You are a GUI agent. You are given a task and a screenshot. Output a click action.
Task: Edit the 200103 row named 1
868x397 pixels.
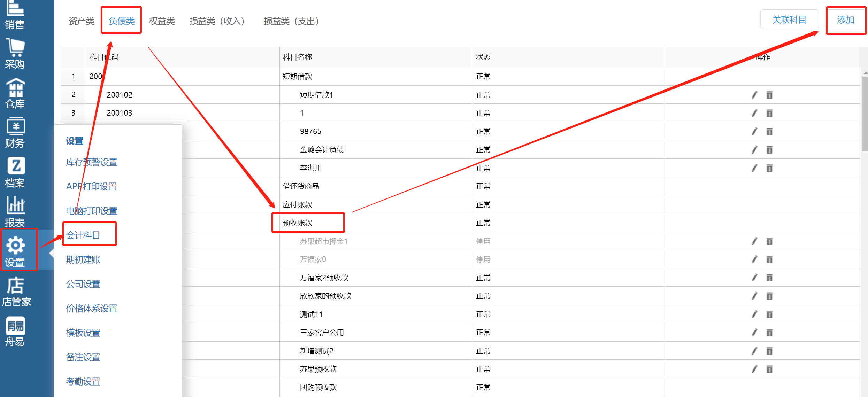coord(754,113)
